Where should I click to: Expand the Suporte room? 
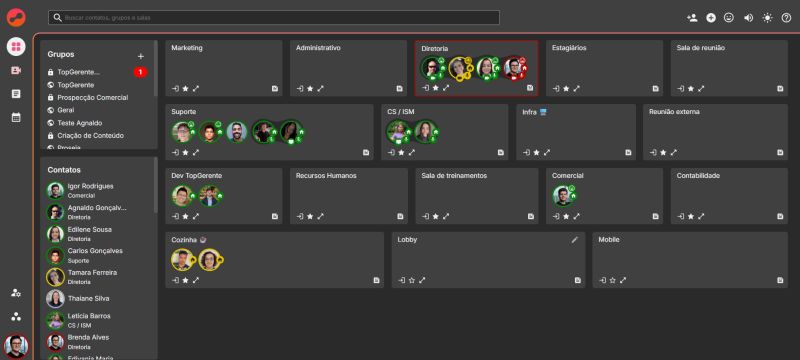click(196, 152)
